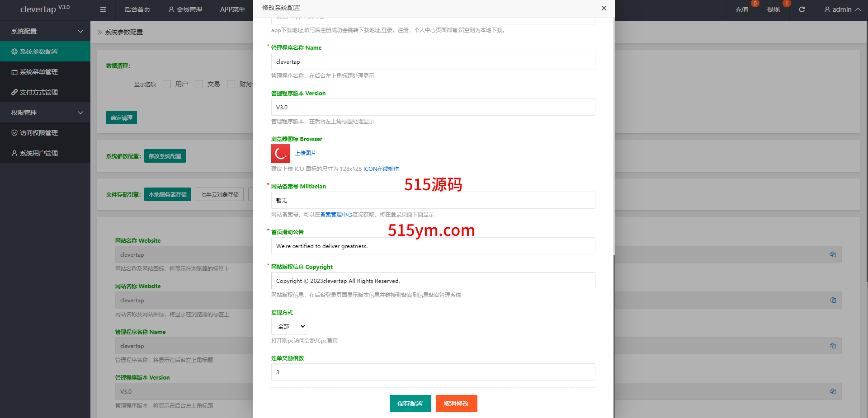The width and height of the screenshot is (868, 418).
Task: Enable the 交易 checkbox
Action: click(199, 84)
